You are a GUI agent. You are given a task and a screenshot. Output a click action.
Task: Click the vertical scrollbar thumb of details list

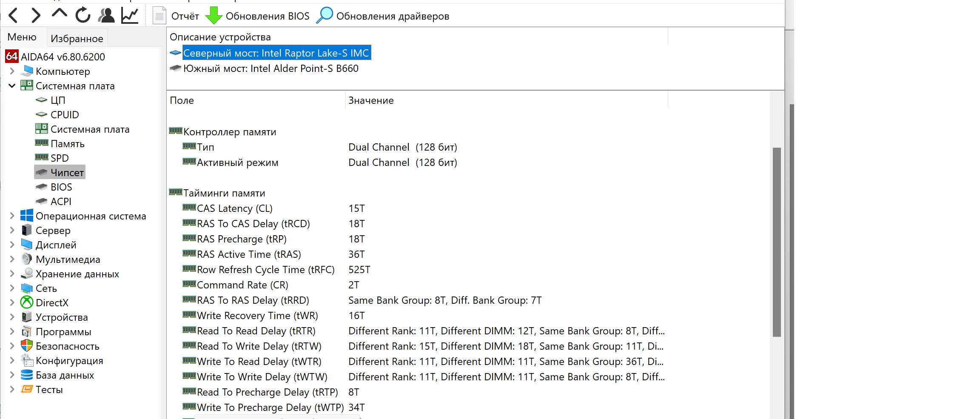(777, 242)
